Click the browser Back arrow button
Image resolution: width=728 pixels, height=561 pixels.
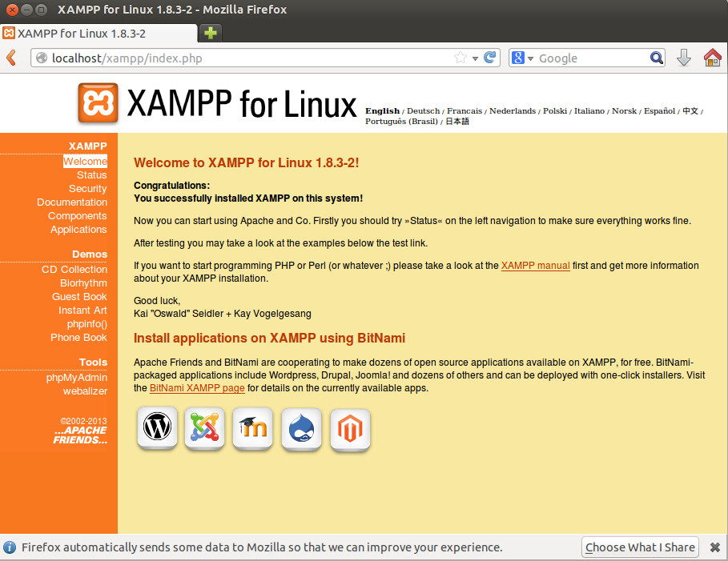(11, 58)
